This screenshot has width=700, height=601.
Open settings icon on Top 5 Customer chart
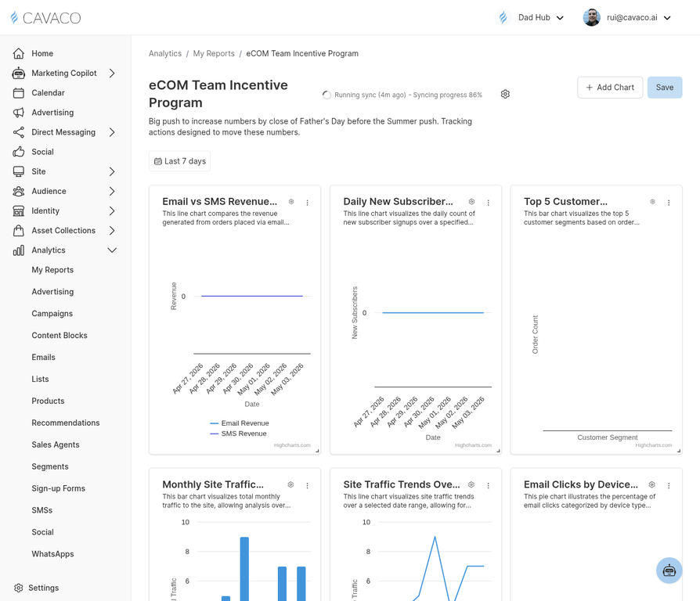[x=652, y=202]
